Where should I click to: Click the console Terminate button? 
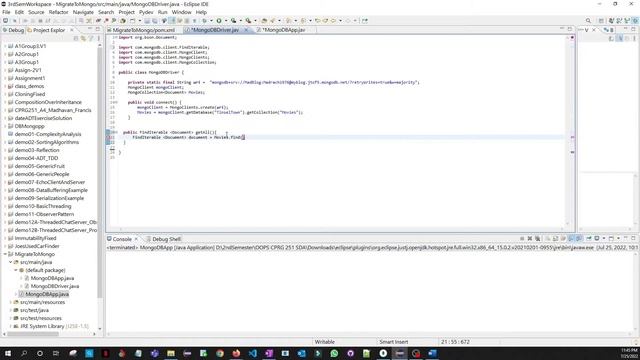coord(522,238)
